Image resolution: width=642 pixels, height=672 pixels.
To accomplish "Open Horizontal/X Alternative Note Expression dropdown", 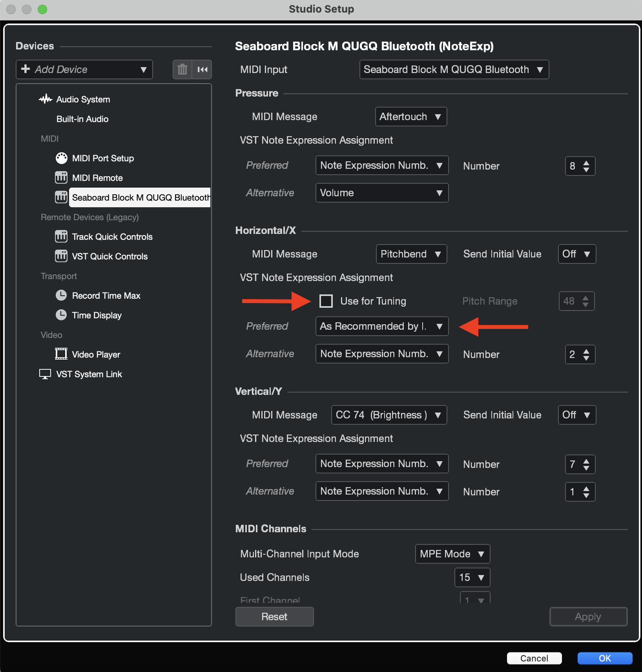I will coord(382,354).
